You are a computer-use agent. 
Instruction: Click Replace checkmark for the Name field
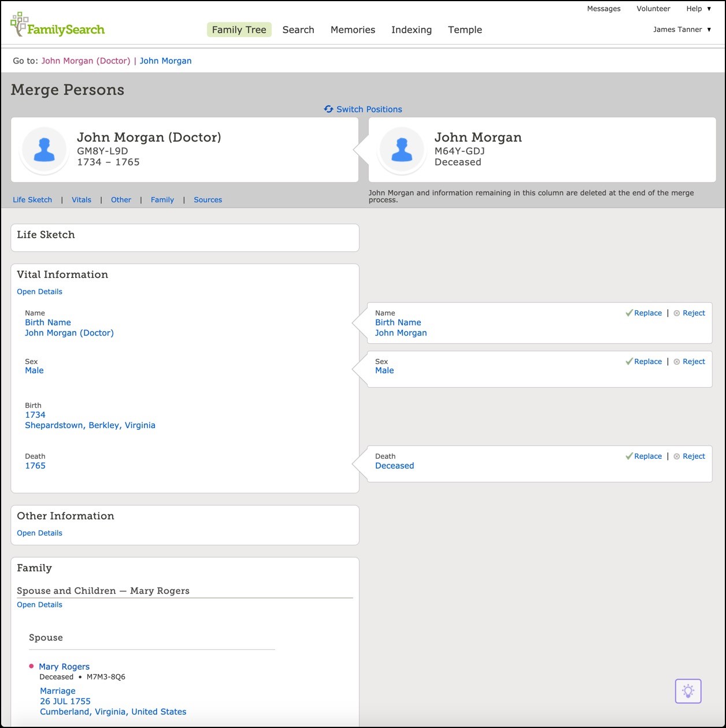629,313
